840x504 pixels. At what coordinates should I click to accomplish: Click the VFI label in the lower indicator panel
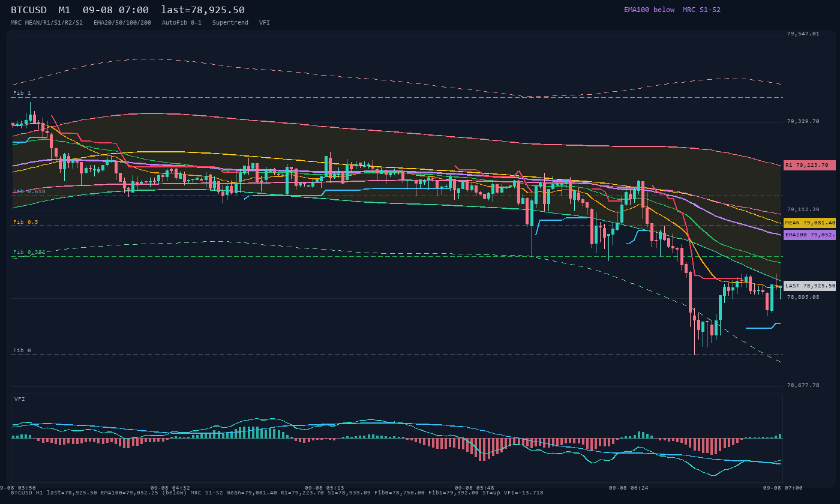[20, 399]
